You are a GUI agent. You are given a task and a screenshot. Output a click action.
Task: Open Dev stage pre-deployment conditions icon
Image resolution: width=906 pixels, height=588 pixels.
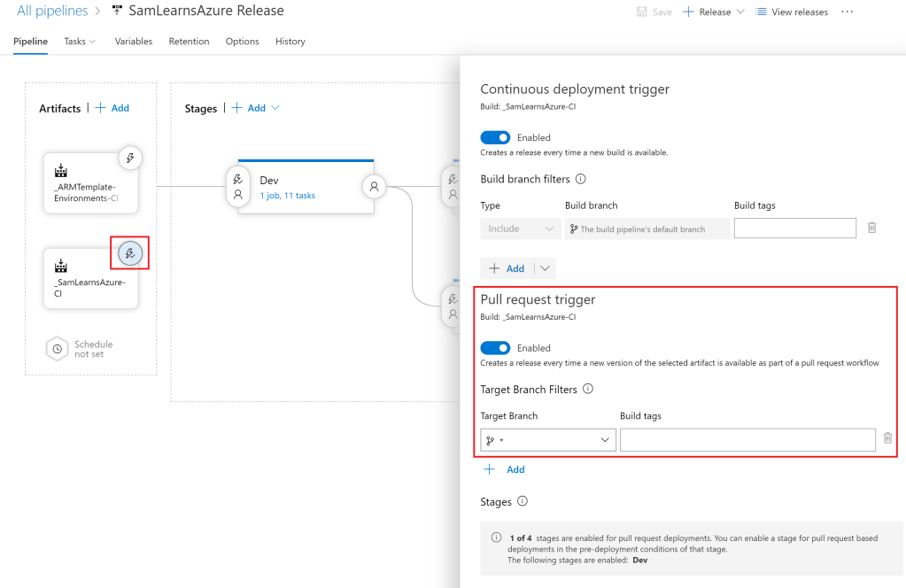click(x=237, y=186)
